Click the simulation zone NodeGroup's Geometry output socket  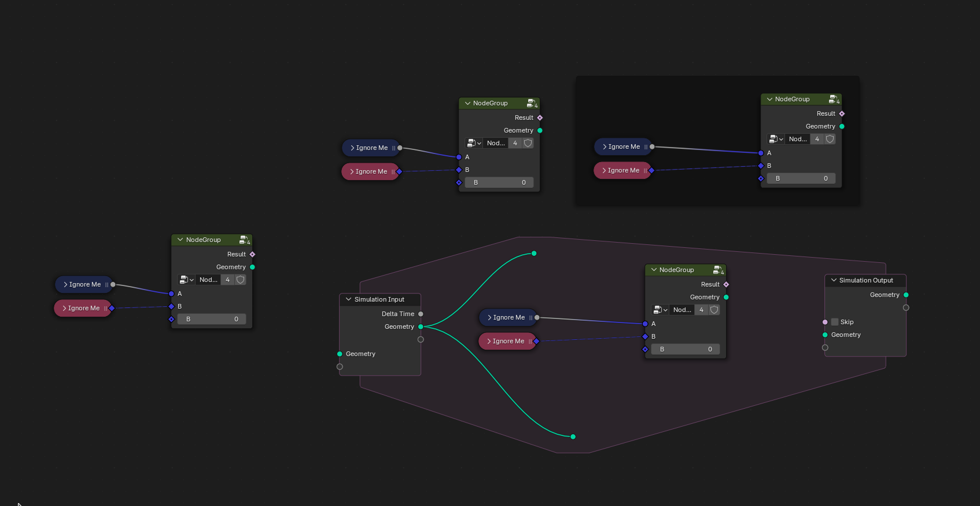(x=726, y=297)
